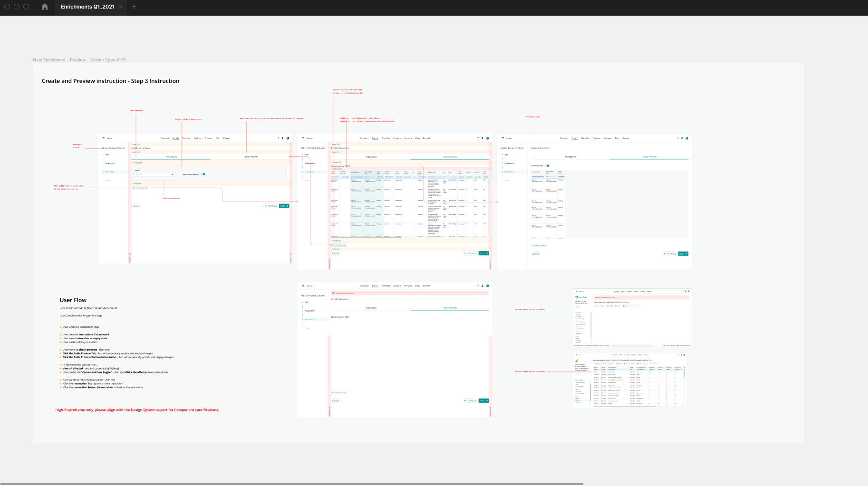Image resolution: width=868 pixels, height=486 pixels.
Task: Open the Action Select dropdown
Action: tap(154, 174)
